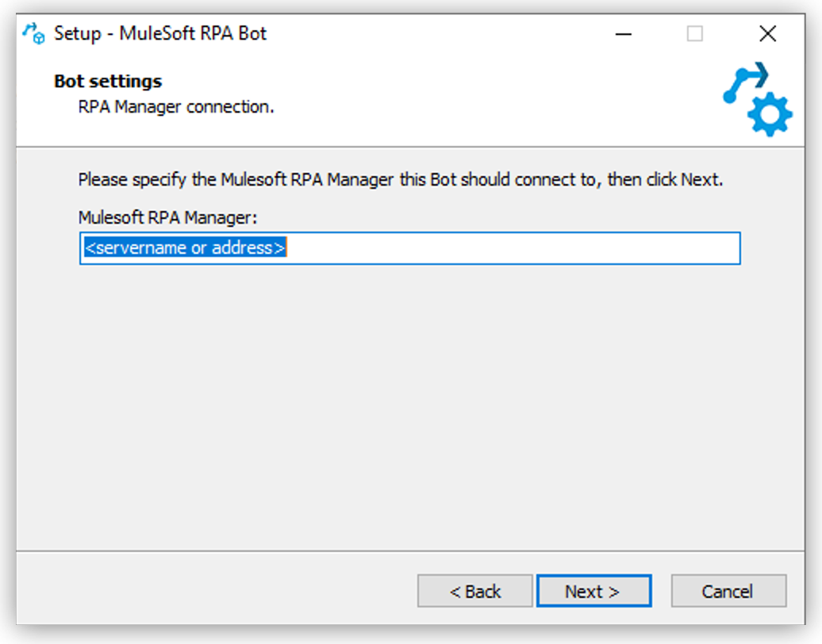Go back with the Back button

[474, 591]
